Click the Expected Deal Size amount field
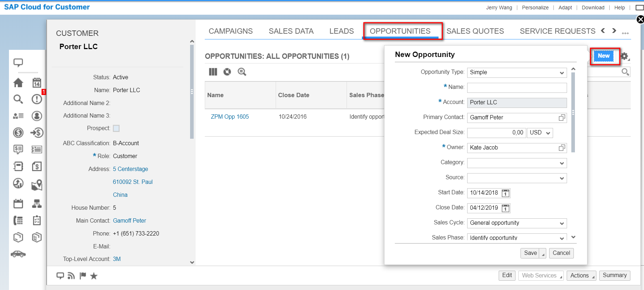Screen dimensions: 644x290 (x=496, y=133)
